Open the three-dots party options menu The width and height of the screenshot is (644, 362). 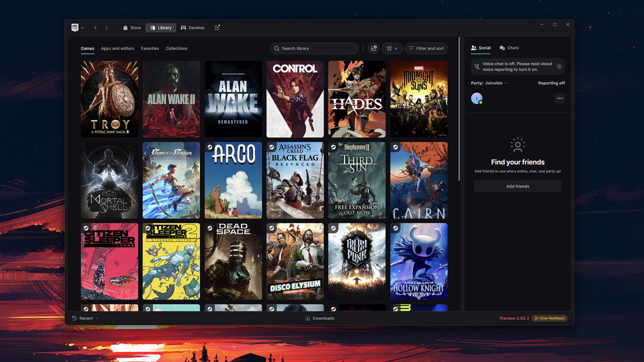(x=559, y=98)
